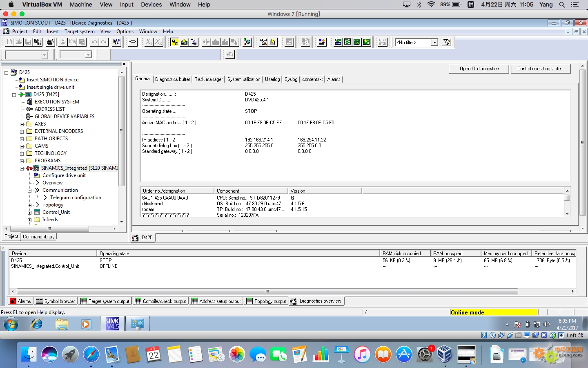Image resolution: width=588 pixels, height=368 pixels.
Task: Collapse the Communication tree node
Action: point(30,191)
